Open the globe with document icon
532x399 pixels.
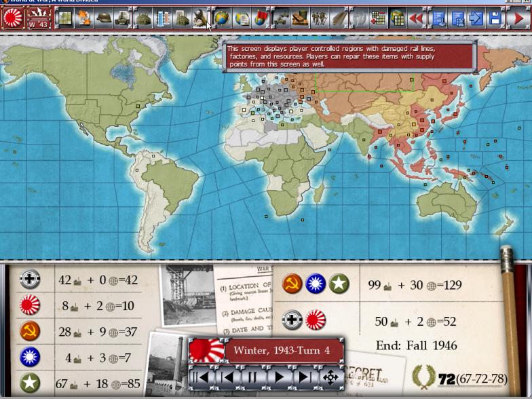(242, 18)
